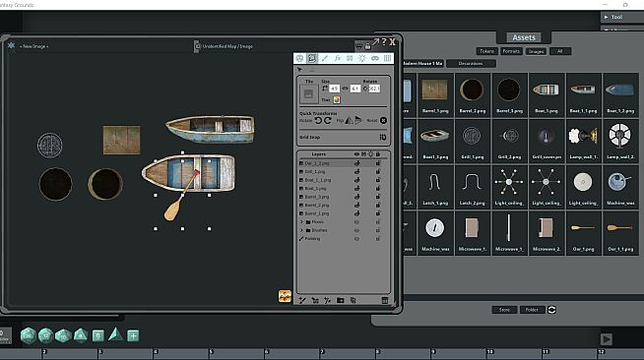Expand the Brushes layer folder

pos(302,230)
